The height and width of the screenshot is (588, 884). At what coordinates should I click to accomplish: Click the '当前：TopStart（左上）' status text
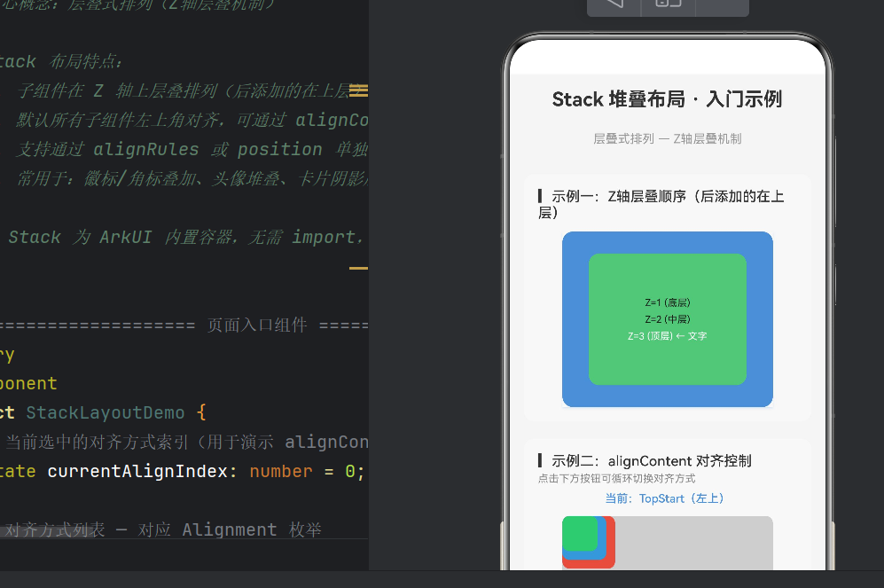pyautogui.click(x=664, y=498)
